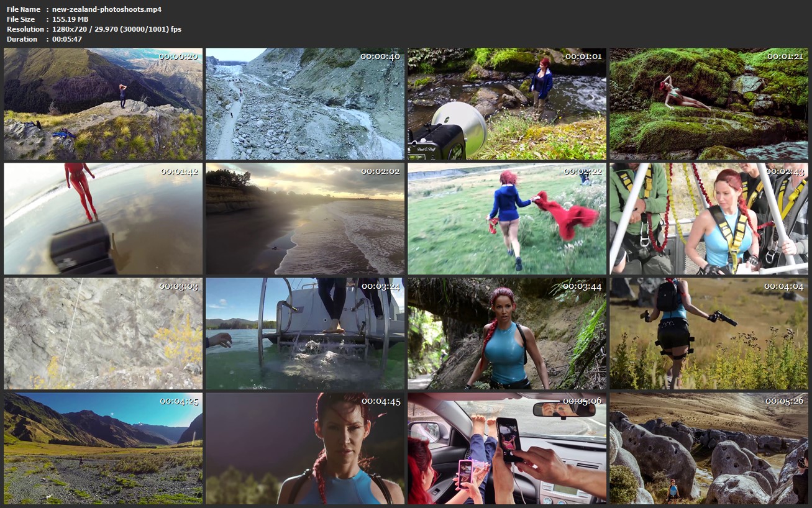The image size is (812, 508).
Task: Click the 'File Name' label
Action: tap(24, 9)
